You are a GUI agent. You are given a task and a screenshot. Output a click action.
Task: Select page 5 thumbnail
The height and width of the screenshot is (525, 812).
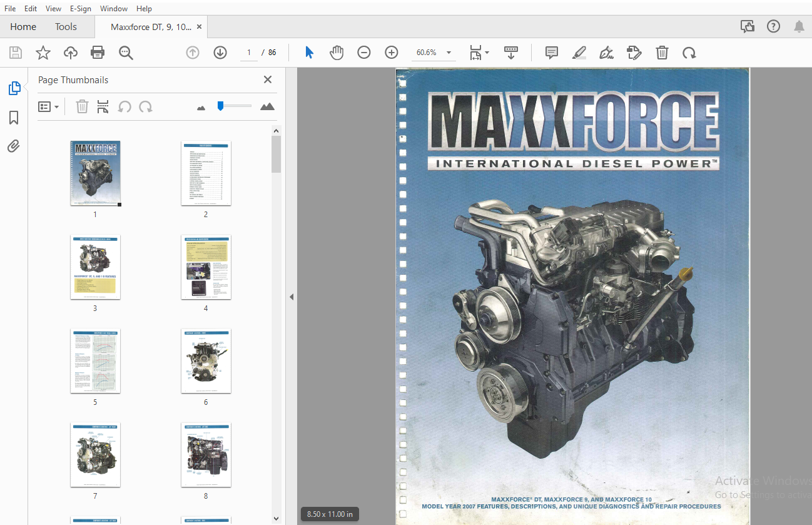pos(95,361)
